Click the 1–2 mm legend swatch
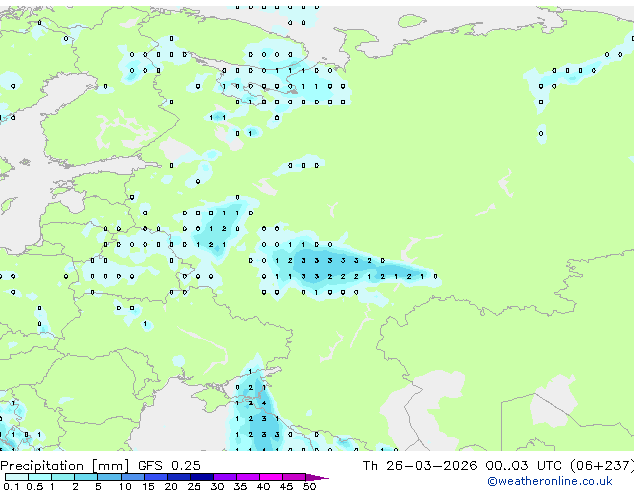634x490 pixels. 63,477
